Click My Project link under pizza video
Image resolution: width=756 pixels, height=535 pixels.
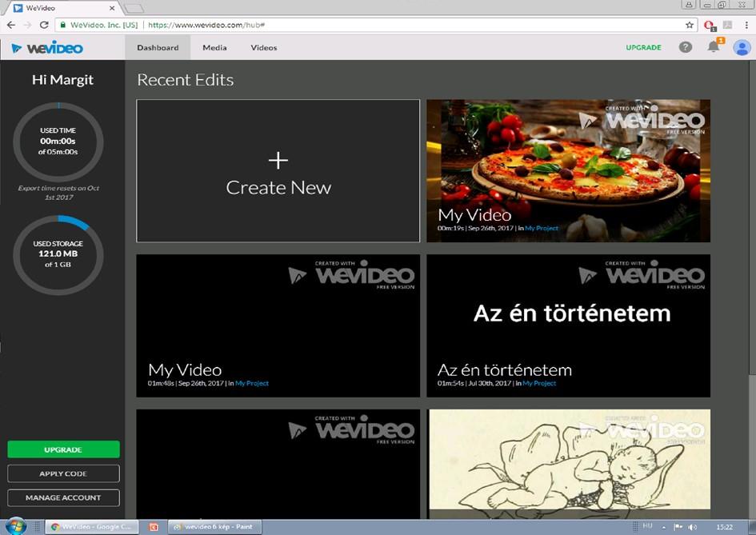coord(542,228)
